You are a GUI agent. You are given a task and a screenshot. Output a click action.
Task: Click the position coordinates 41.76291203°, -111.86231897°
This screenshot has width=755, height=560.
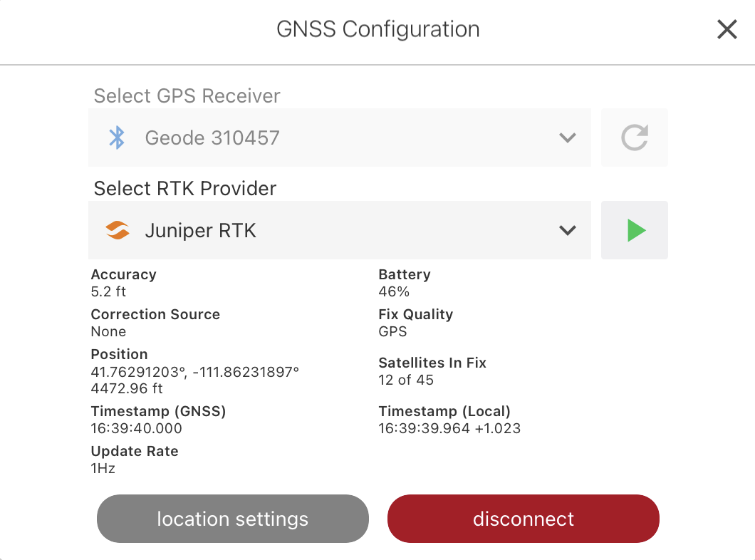click(194, 372)
